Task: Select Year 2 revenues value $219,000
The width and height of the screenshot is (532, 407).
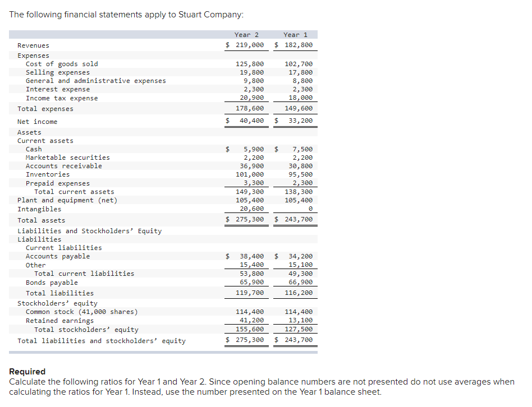Action: (245, 45)
